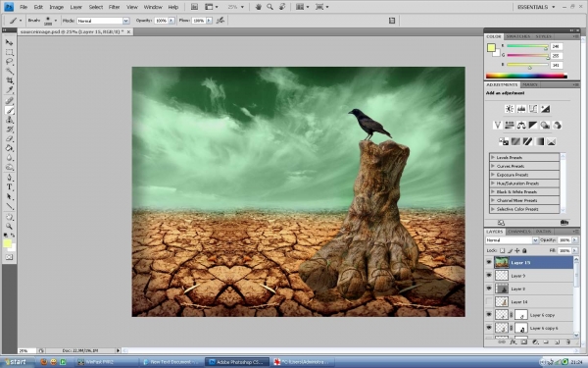Activate the Eyedropper tool
The height and width of the screenshot is (368, 588).
pos(10,89)
